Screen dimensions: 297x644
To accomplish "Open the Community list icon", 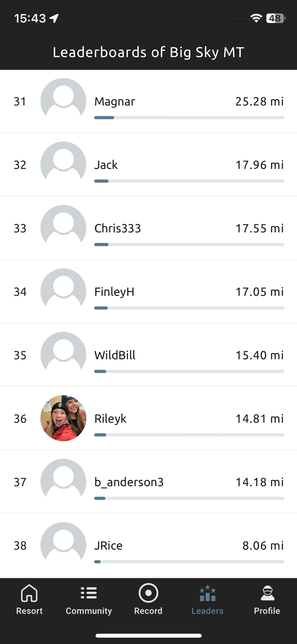I will (89, 593).
